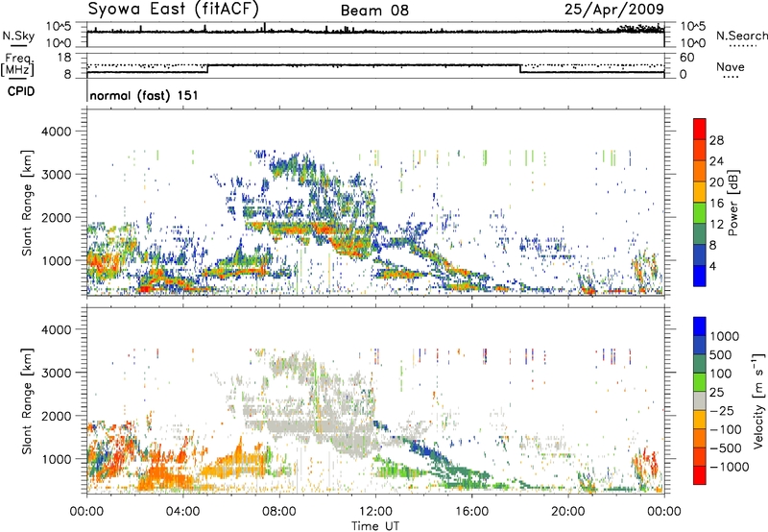Click the '16' label on the Power colorbar
Image resolution: width=768 pixels, height=532 pixels.
(x=716, y=204)
